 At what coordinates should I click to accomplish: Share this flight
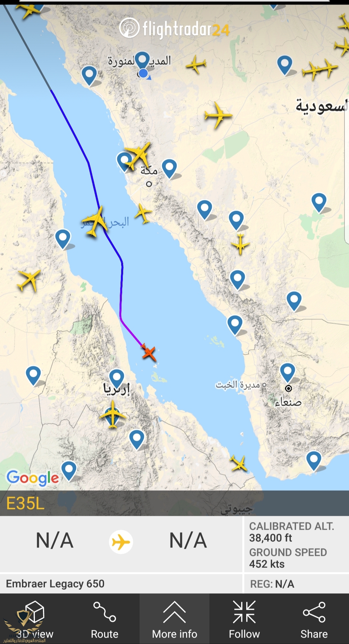[x=314, y=619]
